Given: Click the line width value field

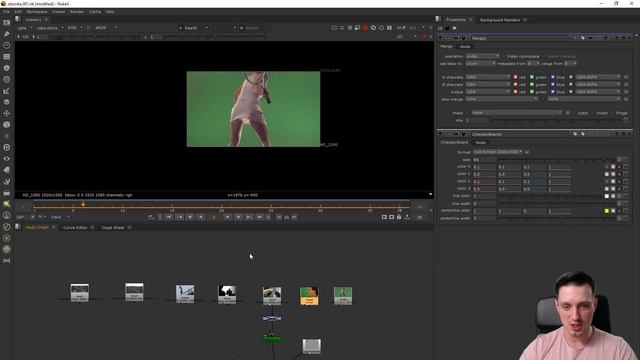Looking at the screenshot, I should coord(484,204).
